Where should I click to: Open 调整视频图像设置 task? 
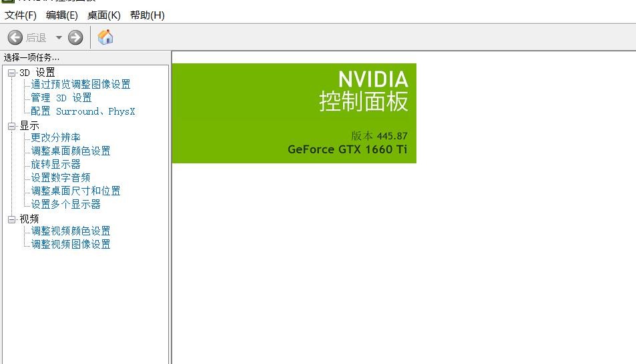click(x=71, y=244)
